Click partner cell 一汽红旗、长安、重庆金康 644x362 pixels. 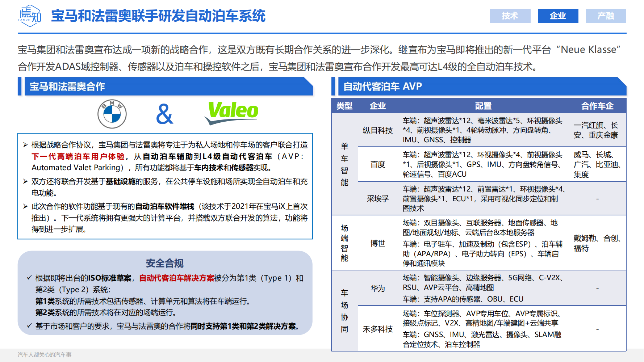pos(596,130)
